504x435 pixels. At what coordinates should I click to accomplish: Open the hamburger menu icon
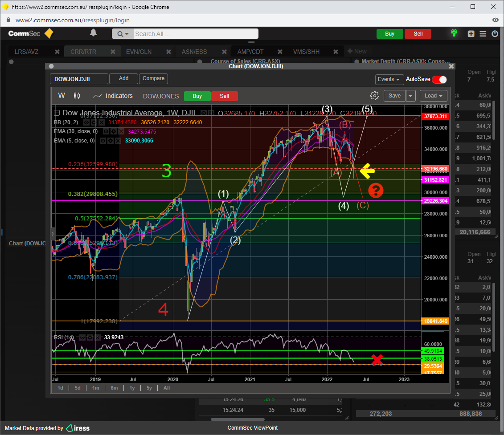click(x=483, y=34)
